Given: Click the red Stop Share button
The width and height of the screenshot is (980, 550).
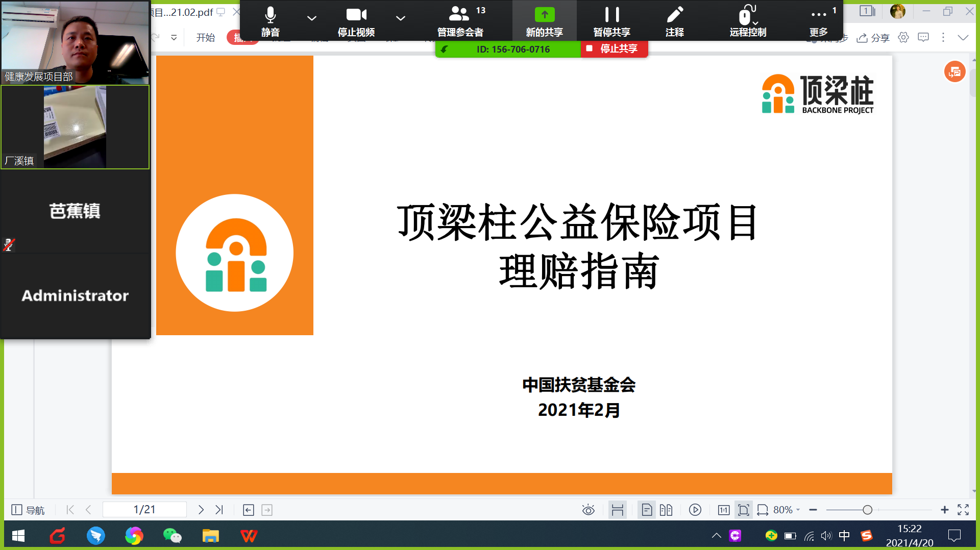Looking at the screenshot, I should [x=614, y=49].
